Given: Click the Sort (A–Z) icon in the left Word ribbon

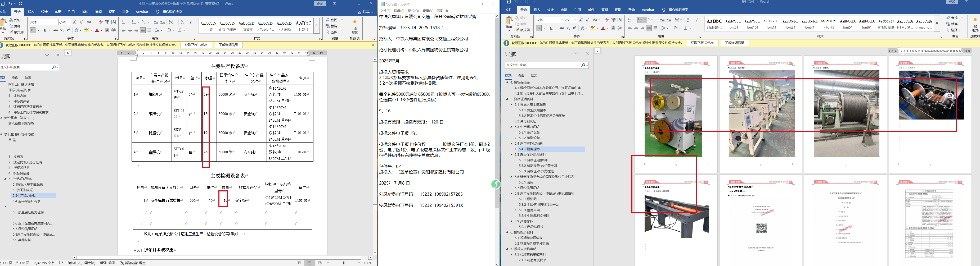Looking at the screenshot, I should 183,22.
